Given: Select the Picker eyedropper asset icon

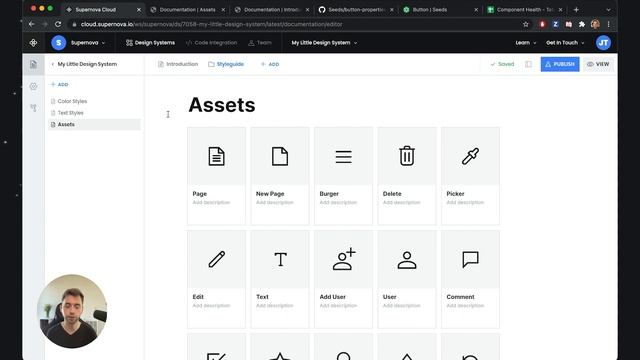Looking at the screenshot, I should point(470,156).
